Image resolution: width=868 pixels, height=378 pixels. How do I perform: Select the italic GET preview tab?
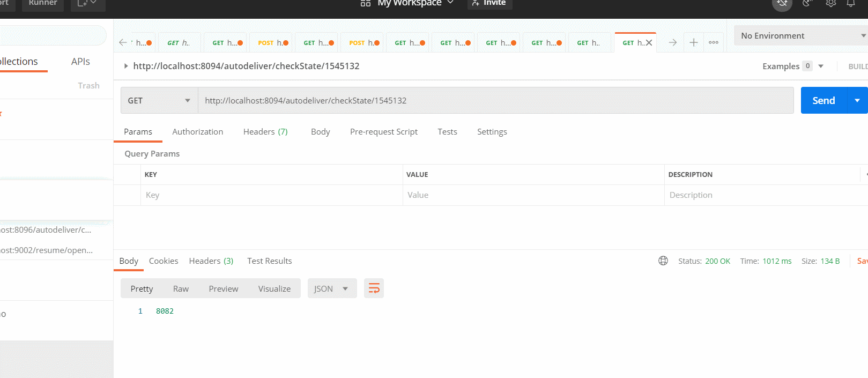[x=179, y=43]
